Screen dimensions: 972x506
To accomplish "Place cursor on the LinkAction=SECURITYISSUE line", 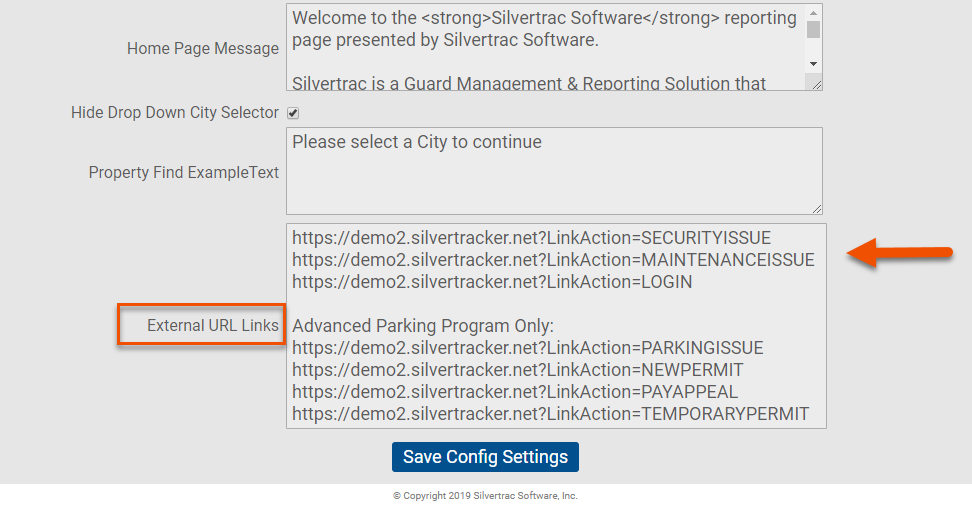I will [x=531, y=238].
